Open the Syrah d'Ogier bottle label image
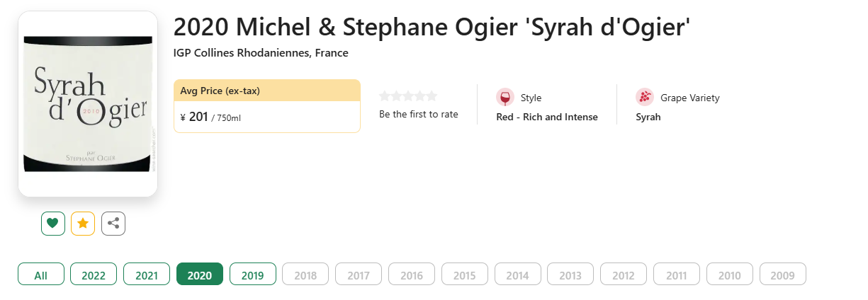 (x=88, y=104)
